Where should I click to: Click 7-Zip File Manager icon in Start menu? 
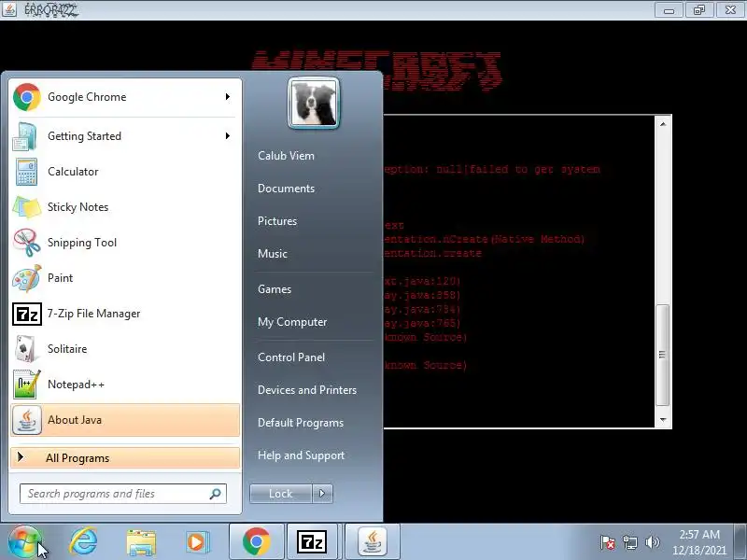click(27, 315)
